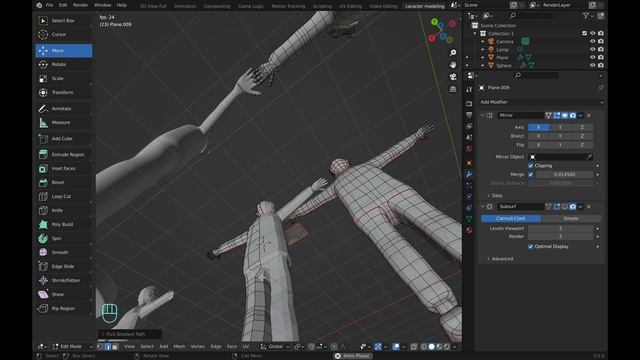
Task: Activate the Spin tool
Action: pos(64,238)
